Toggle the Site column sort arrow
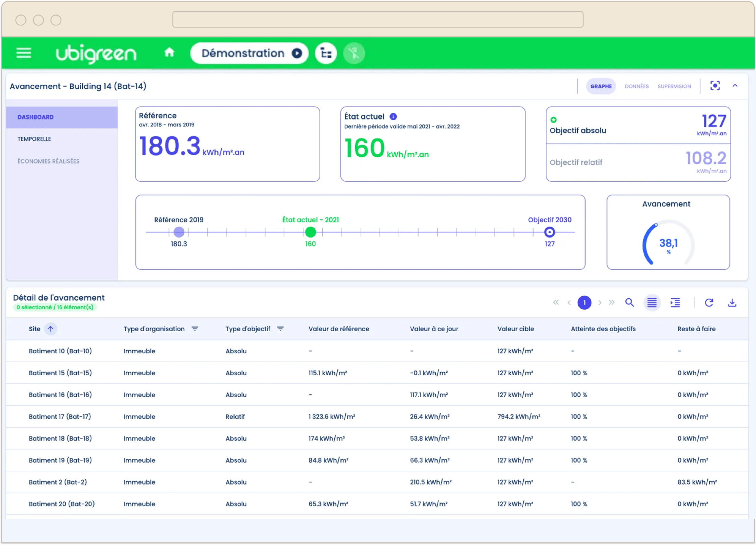 point(51,329)
